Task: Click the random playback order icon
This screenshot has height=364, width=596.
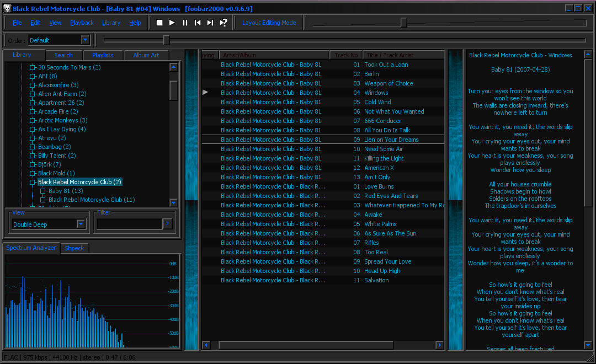Action: (x=223, y=23)
